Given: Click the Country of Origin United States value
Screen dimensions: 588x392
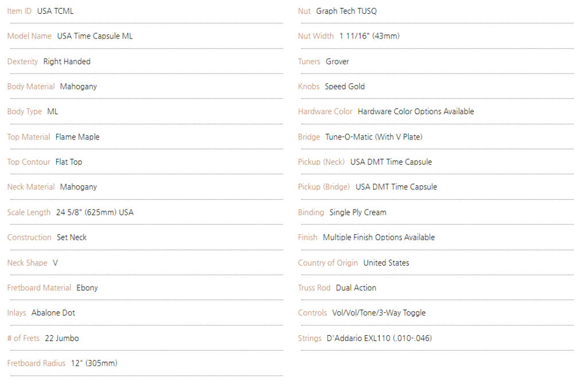Looking at the screenshot, I should [386, 263].
